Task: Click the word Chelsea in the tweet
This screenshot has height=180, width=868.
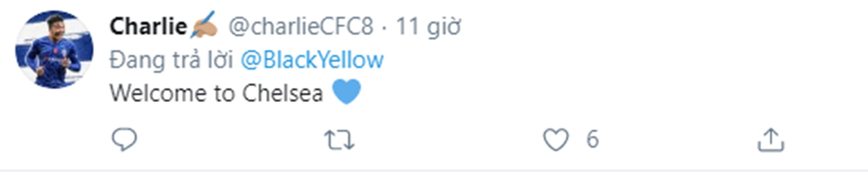Action: click(282, 93)
